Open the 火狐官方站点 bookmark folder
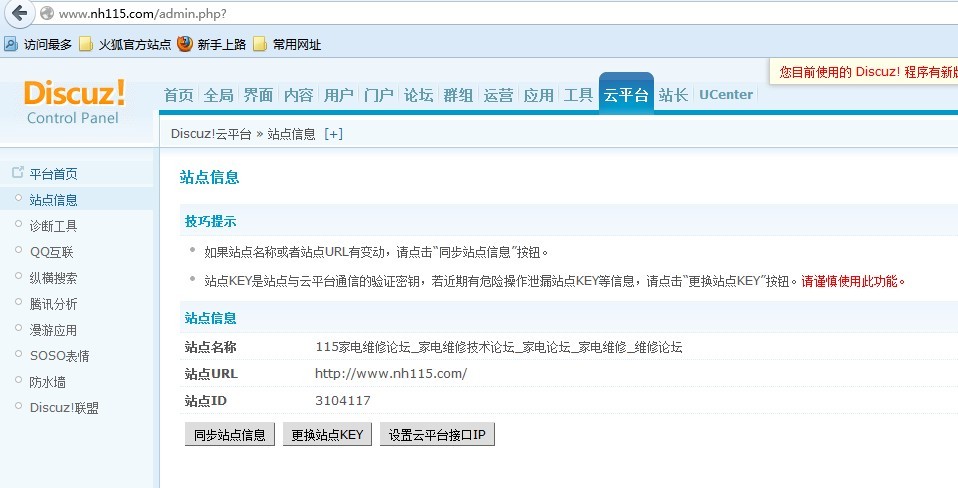The width and height of the screenshot is (958, 488). 126,44
